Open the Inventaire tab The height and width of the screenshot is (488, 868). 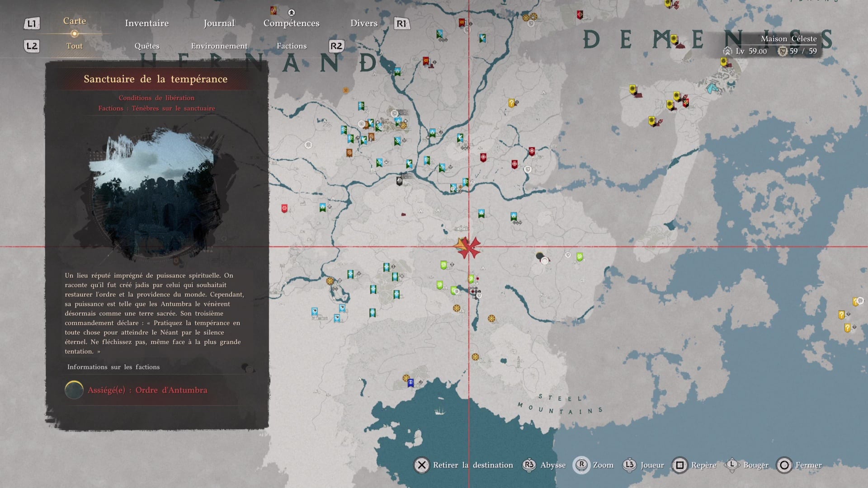tap(147, 23)
